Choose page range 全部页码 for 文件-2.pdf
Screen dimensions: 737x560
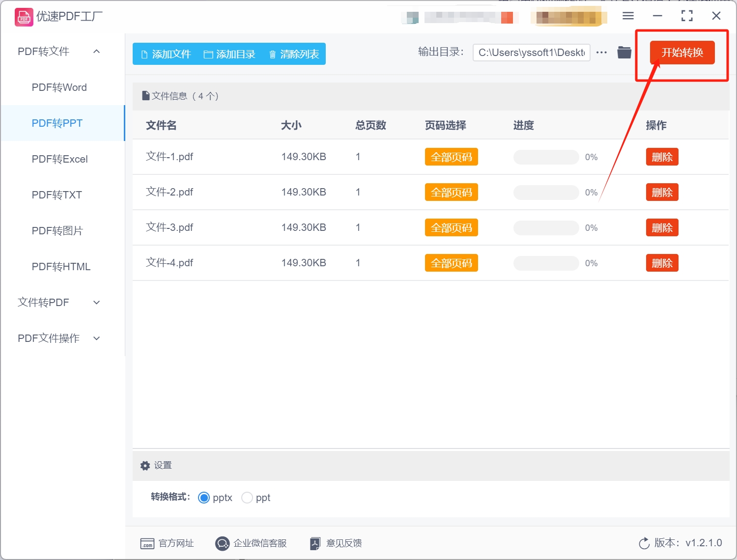(x=451, y=193)
